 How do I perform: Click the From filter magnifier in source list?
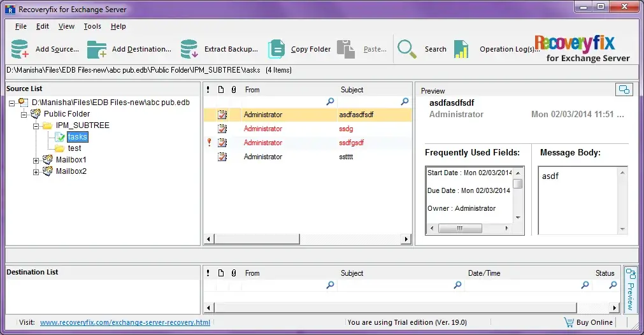click(330, 101)
